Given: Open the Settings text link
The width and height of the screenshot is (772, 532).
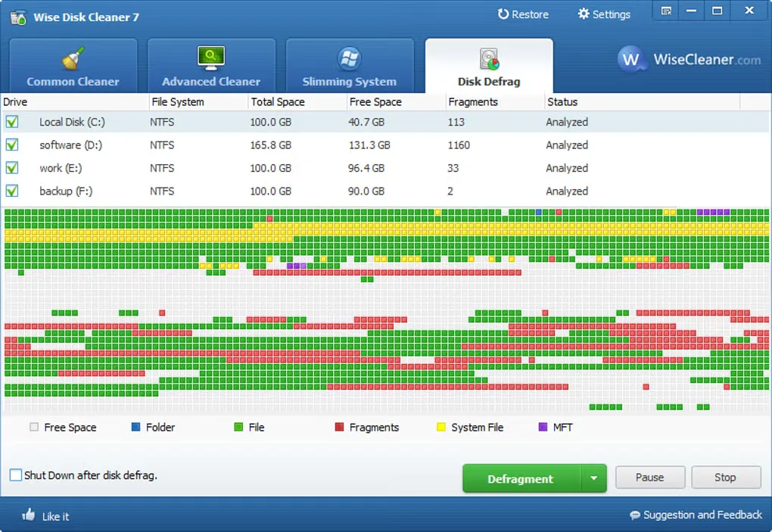Looking at the screenshot, I should (x=612, y=15).
